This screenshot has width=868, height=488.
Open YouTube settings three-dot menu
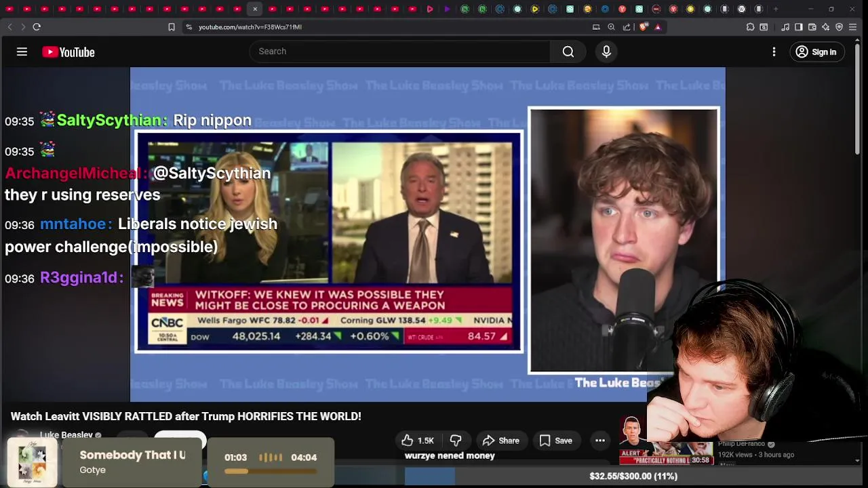coord(774,52)
